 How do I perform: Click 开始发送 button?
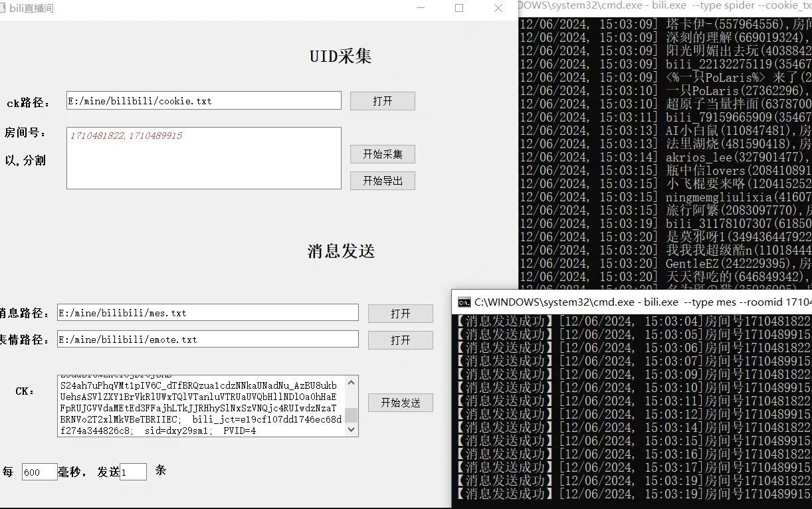[x=401, y=403]
